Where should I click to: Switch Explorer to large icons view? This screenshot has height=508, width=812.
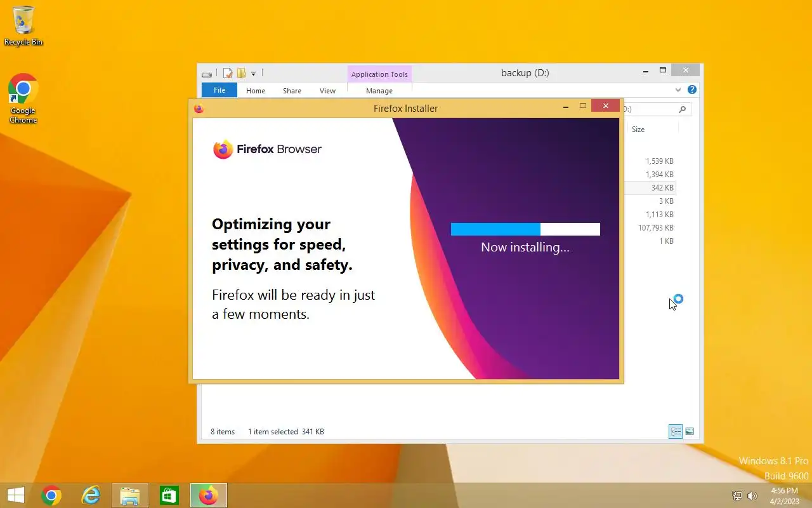coord(690,432)
